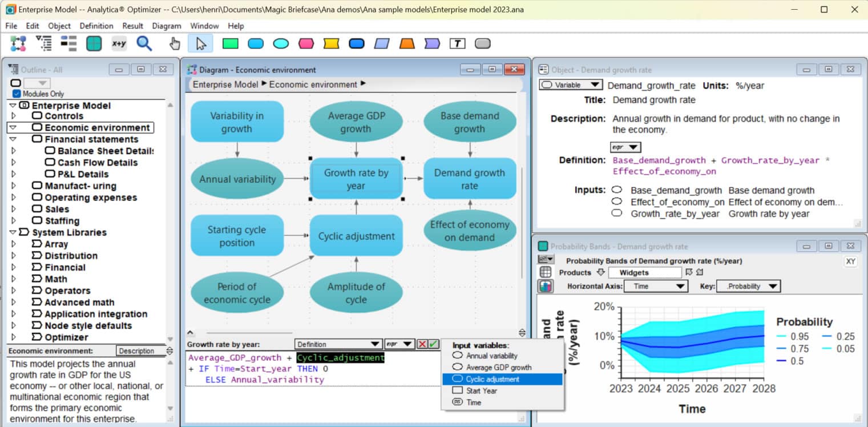Open the Key Probability dropdown
Viewport: 868px width, 427px height.
coord(748,287)
